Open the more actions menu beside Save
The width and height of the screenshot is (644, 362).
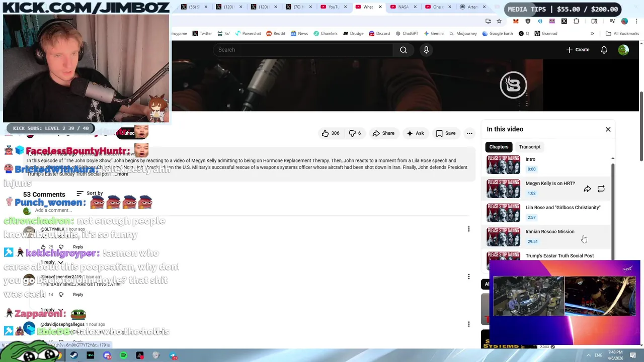[x=469, y=133]
